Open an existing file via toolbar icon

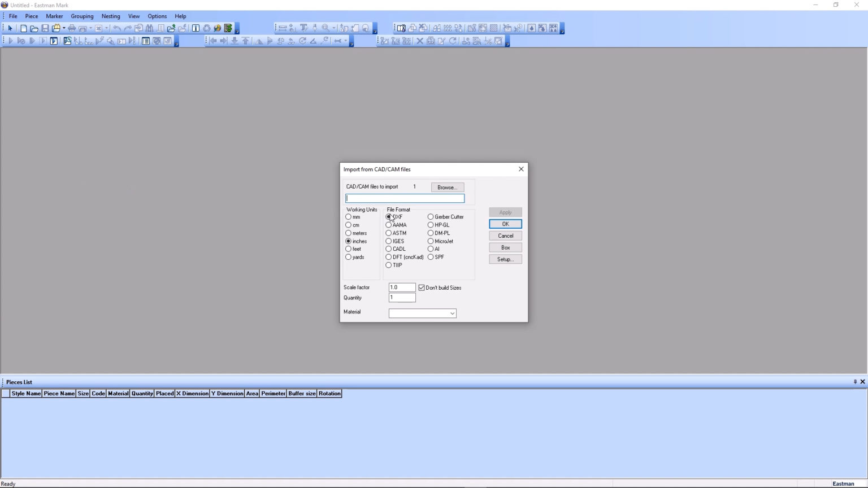tap(34, 28)
